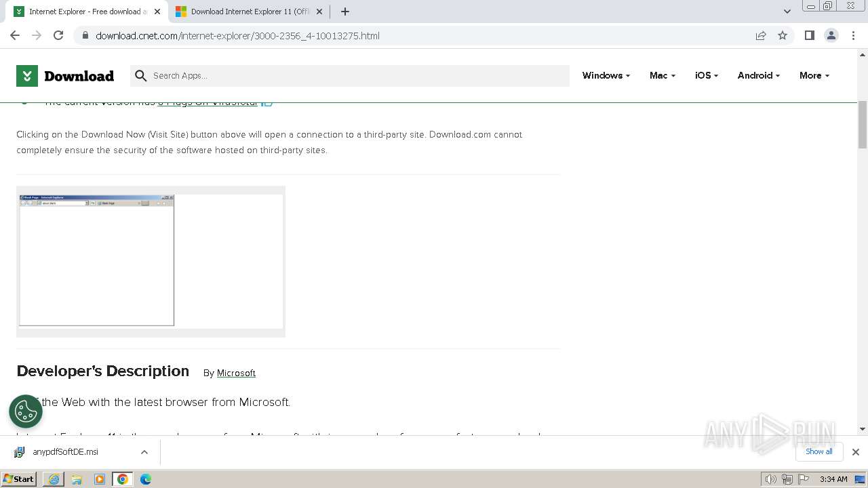Reload the current page

pos(58,35)
